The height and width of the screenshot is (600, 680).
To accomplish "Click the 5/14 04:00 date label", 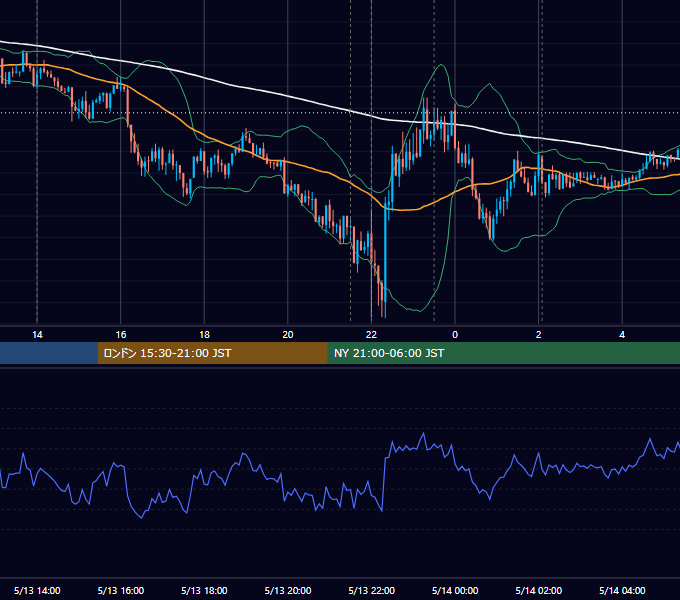I will pos(622,590).
